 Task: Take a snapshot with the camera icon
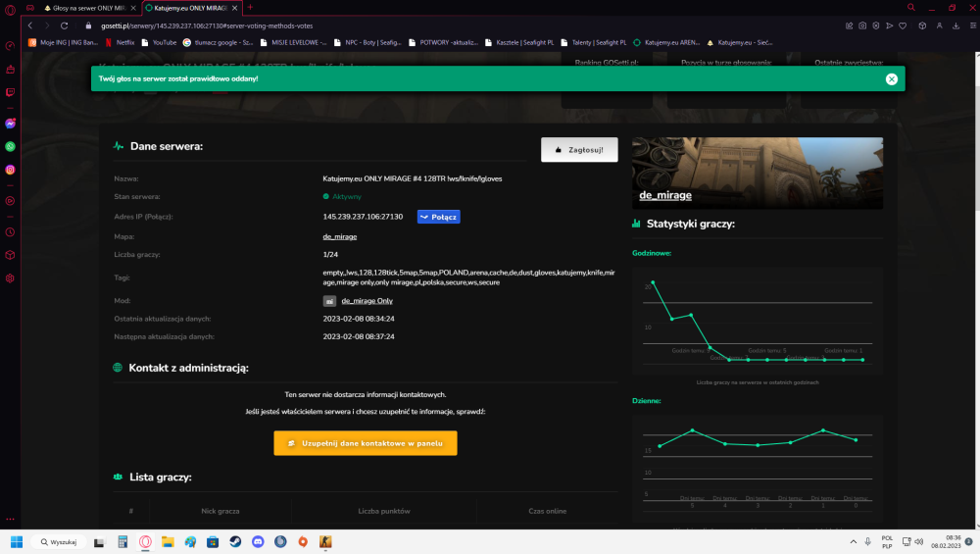(x=862, y=25)
